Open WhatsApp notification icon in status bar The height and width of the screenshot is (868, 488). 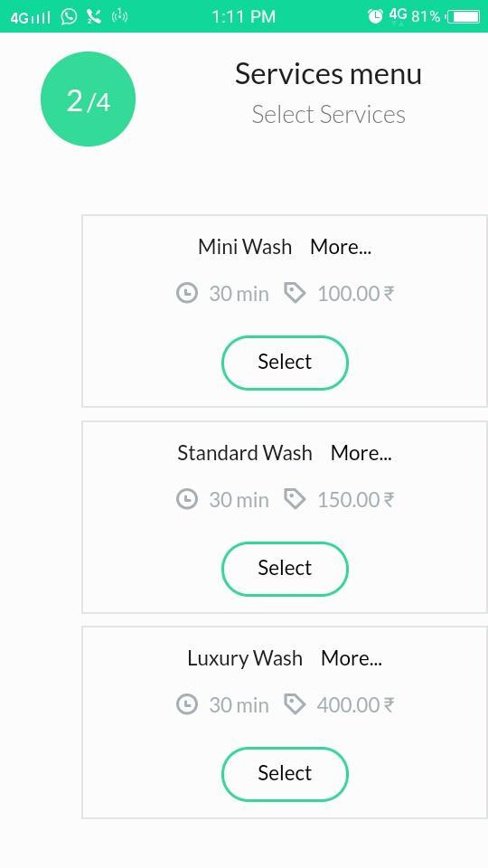pos(70,16)
